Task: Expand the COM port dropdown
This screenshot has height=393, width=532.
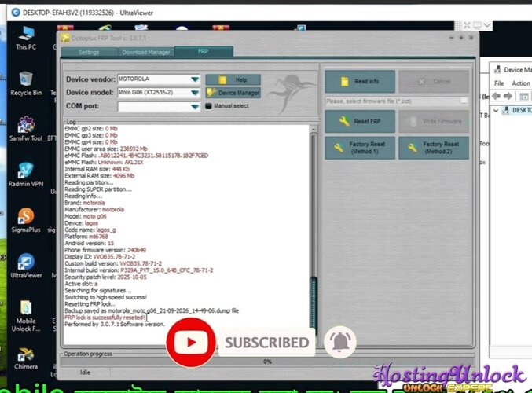Action: [195, 107]
